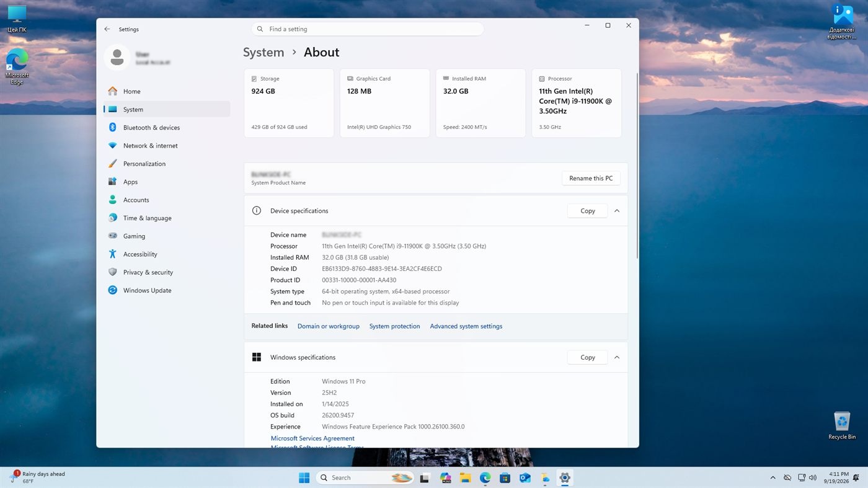
Task: Collapse the Device specifications section
Action: pyautogui.click(x=617, y=211)
